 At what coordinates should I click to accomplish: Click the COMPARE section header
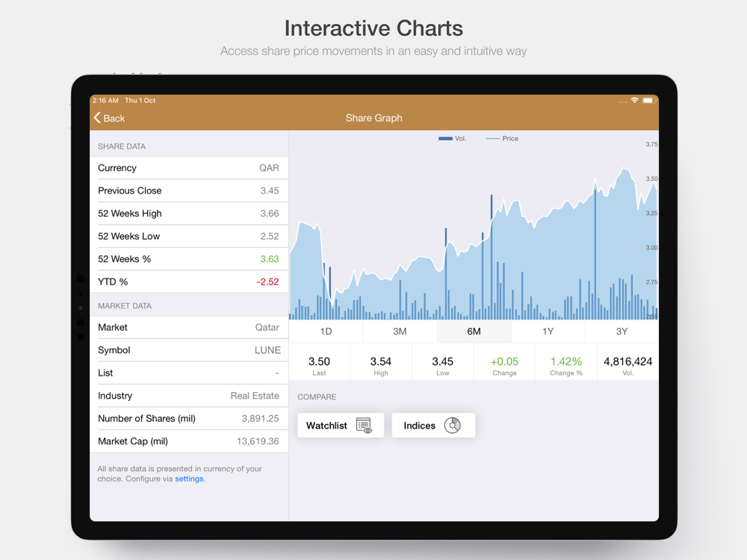click(x=317, y=397)
